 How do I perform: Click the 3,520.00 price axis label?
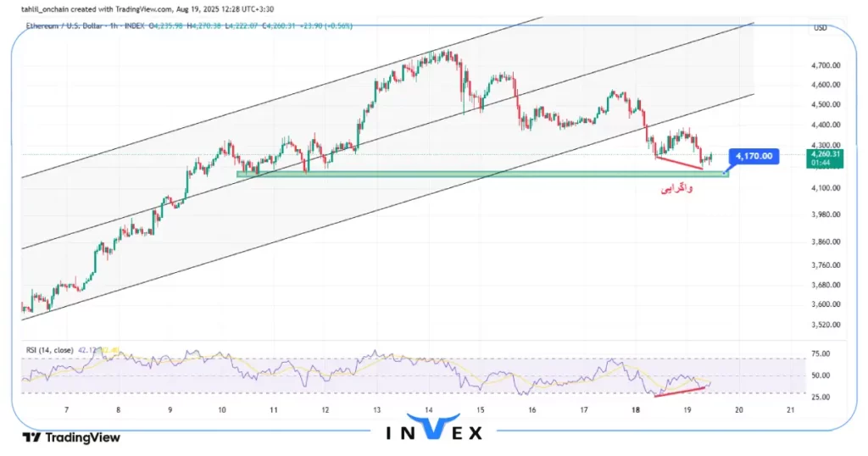click(825, 325)
